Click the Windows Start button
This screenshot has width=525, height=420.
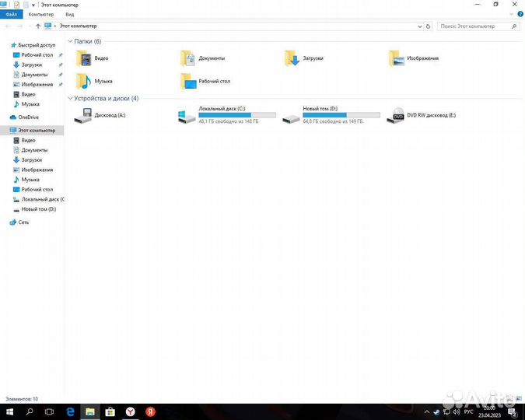[x=9, y=411]
